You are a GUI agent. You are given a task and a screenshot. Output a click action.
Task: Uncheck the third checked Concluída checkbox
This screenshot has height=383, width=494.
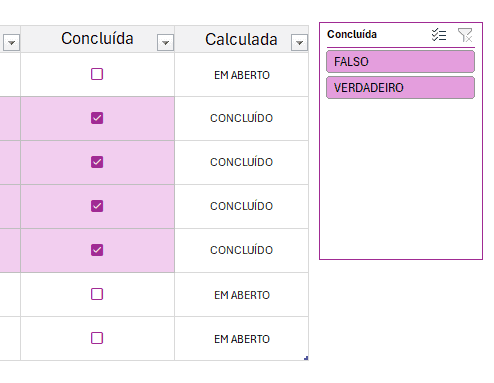pos(97,206)
